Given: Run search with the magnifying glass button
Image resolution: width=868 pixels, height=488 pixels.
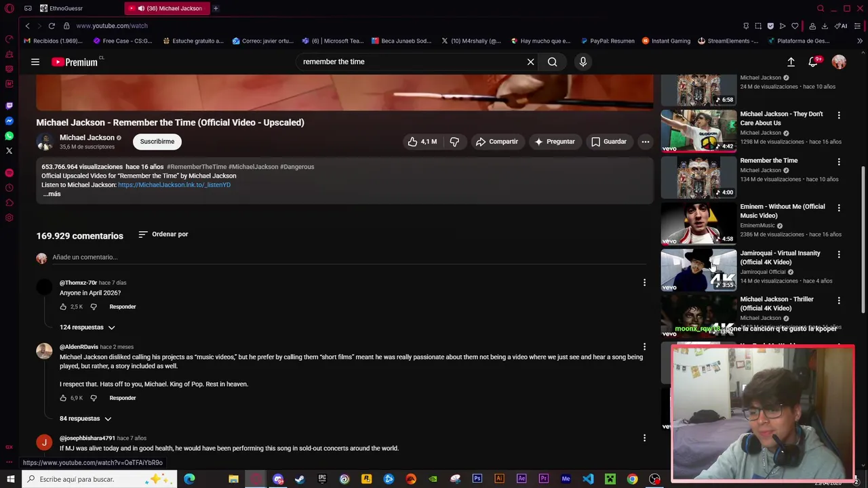Looking at the screenshot, I should (x=553, y=62).
